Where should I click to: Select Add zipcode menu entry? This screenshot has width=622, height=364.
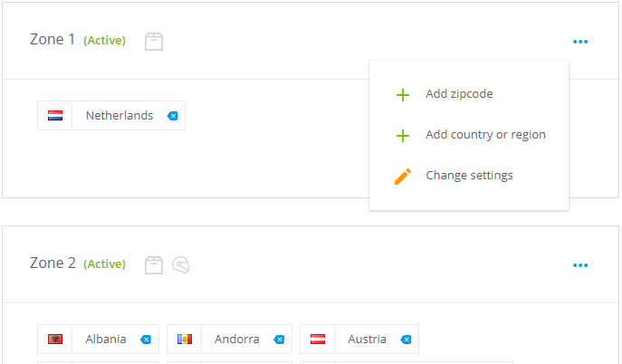459,94
